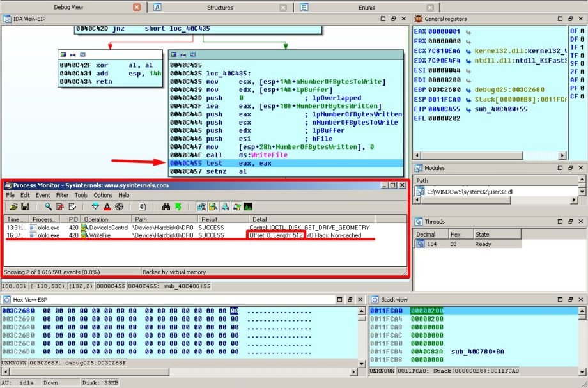
Task: Click the green Jump To Object arrow
Action: pyautogui.click(x=177, y=206)
